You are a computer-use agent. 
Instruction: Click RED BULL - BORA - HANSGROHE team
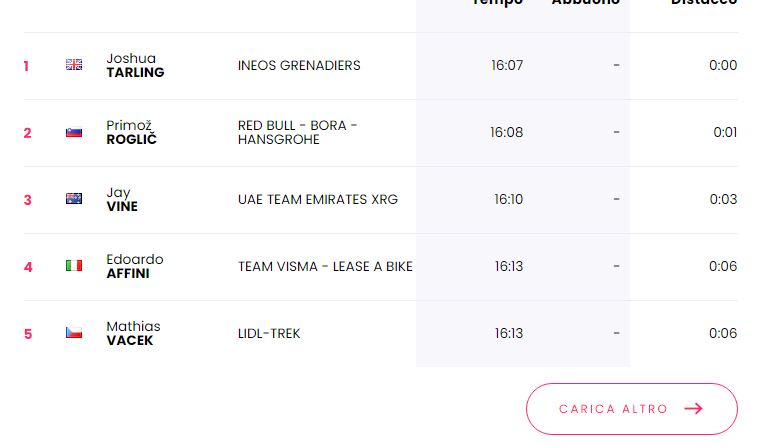tap(297, 133)
